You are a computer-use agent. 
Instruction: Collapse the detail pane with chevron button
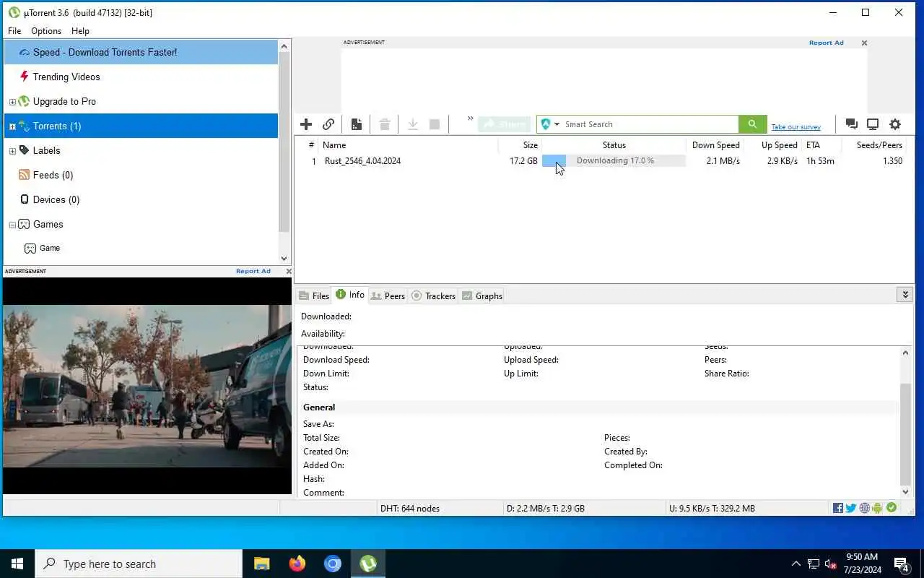pyautogui.click(x=905, y=294)
